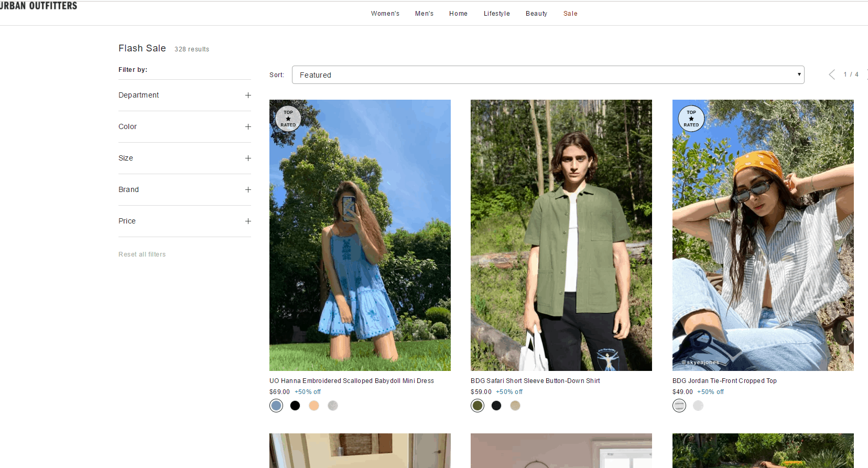Click the $59.00 price of Safari shirt
This screenshot has height=468, width=868.
point(481,392)
